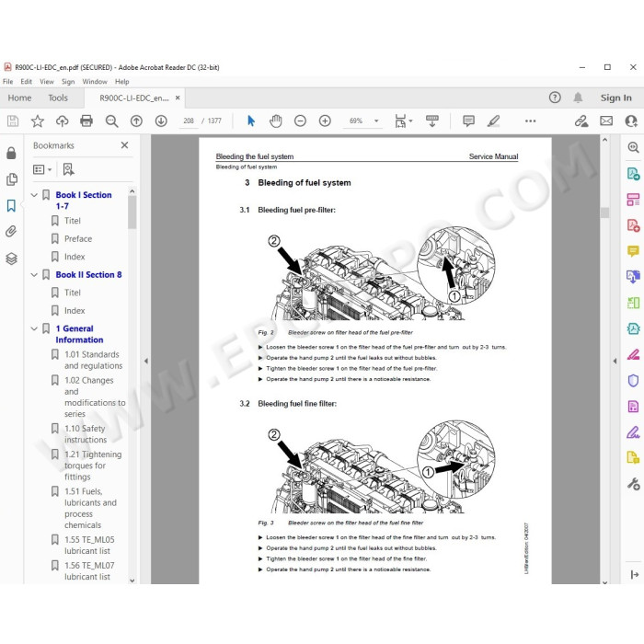The image size is (644, 644).
Task: Share a link to this file
Action: click(x=581, y=121)
